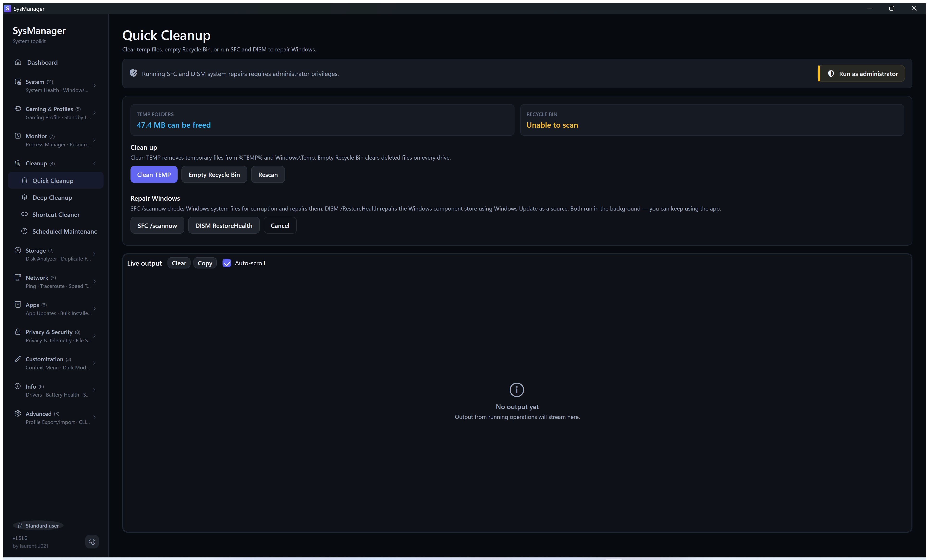
Task: Copy the live output text
Action: [x=205, y=263]
